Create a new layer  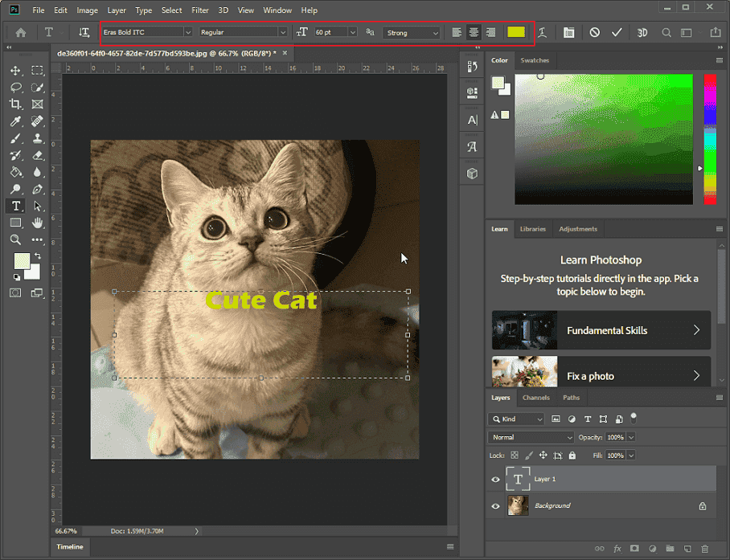click(687, 549)
